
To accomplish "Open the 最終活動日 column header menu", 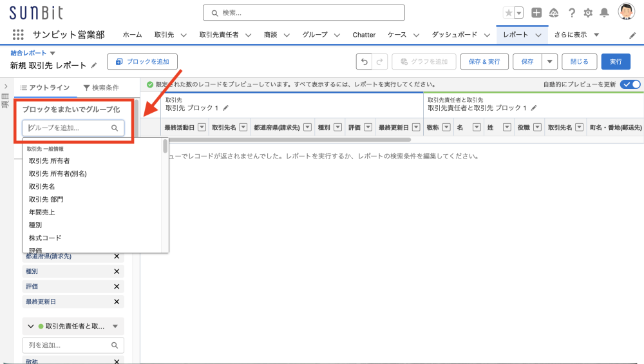I will click(202, 128).
